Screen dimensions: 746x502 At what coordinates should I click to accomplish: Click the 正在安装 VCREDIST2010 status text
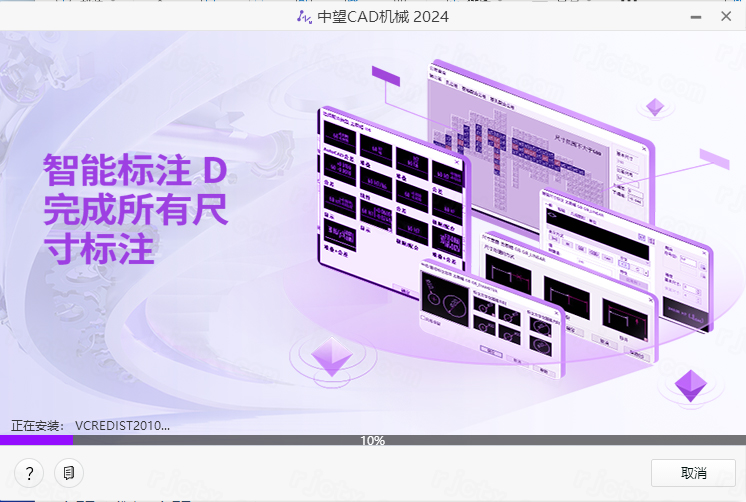90,425
